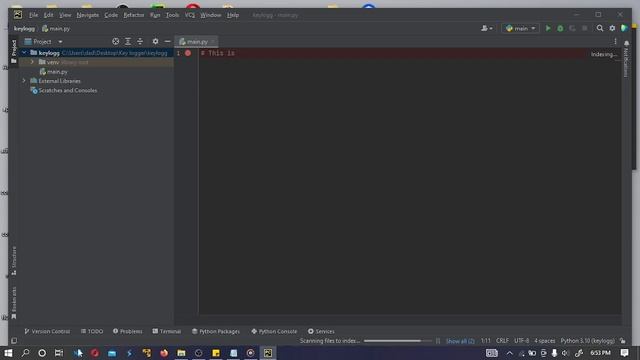Viewport: 640px width, 360px height.
Task: Open the Problems tool window
Action: click(128, 331)
